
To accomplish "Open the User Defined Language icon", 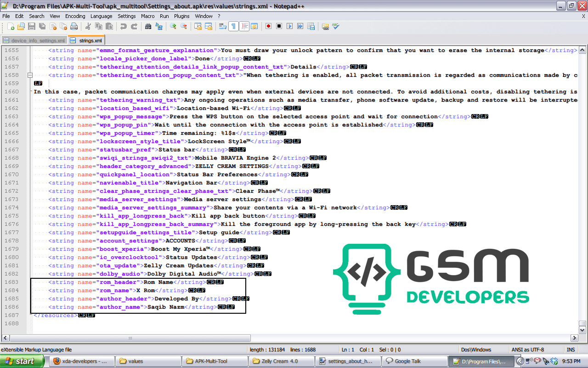I will [254, 26].
